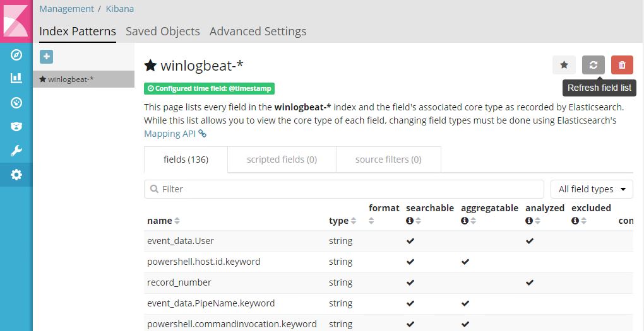The image size is (644, 331).
Task: Open Visualize from the bar chart sidebar icon
Action: (16, 78)
